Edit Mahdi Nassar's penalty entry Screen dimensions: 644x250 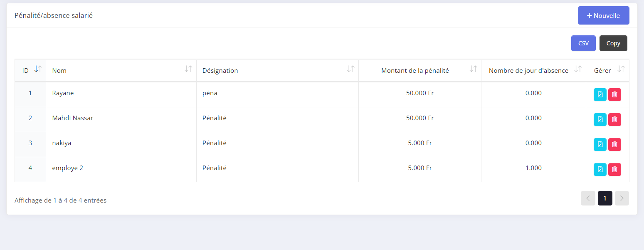coord(600,120)
